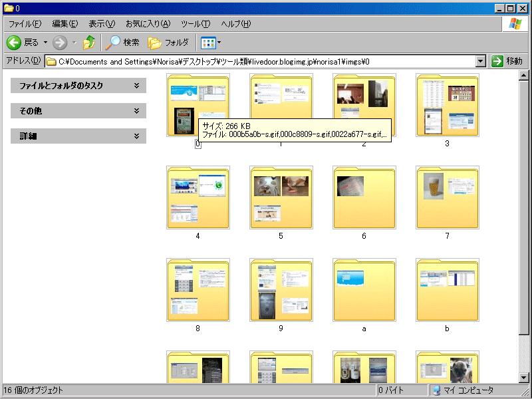Image resolution: width=532 pixels, height=399 pixels.
Task: Open the address bar dropdown list
Action: point(480,61)
